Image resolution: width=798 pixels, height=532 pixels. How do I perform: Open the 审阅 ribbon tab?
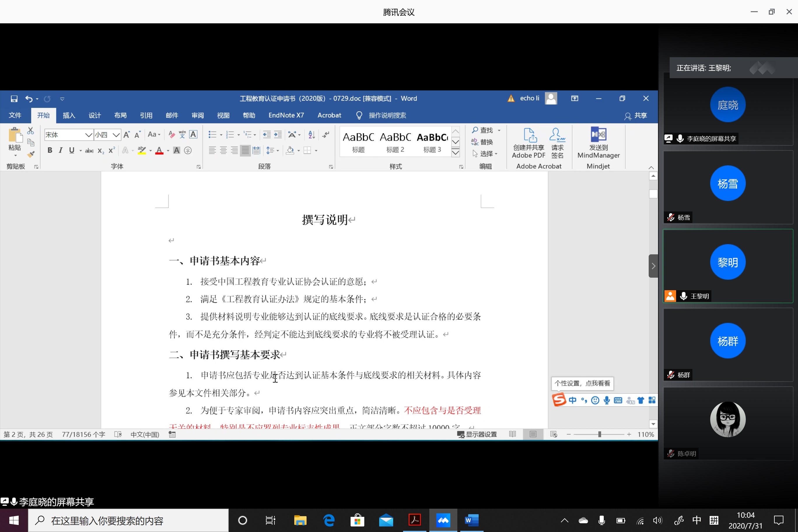click(197, 116)
